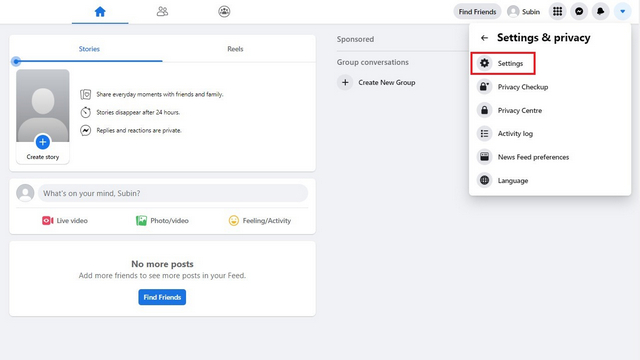The image size is (640, 360).
Task: Go to the Home feed icon
Action: [100, 11]
